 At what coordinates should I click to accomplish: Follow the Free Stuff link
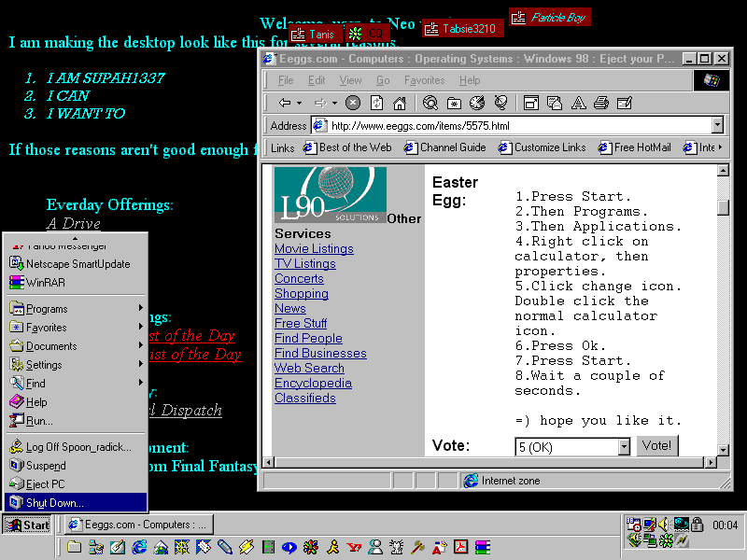pyautogui.click(x=301, y=323)
